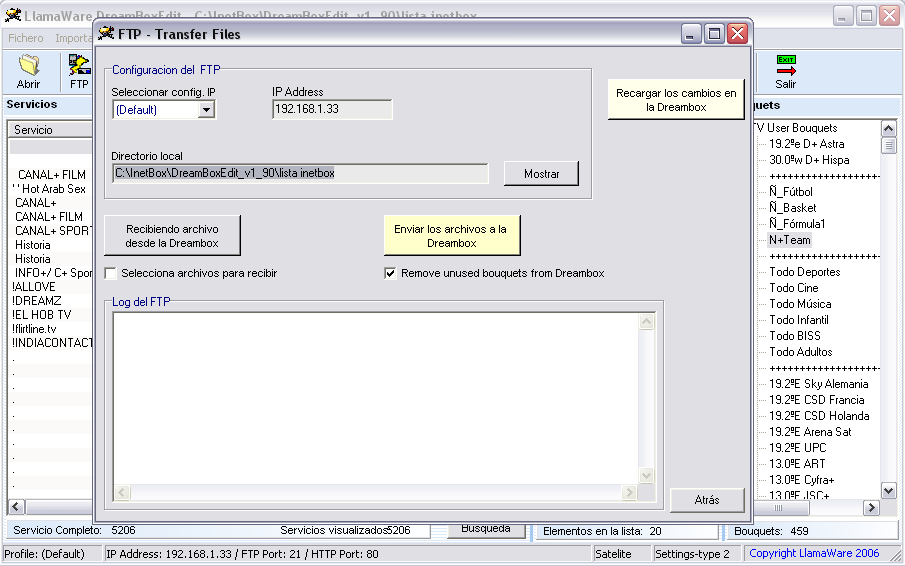Click 'Recargar los cambios en la Dreambox' button
Viewport: 905px width, 566px height.
coord(676,100)
